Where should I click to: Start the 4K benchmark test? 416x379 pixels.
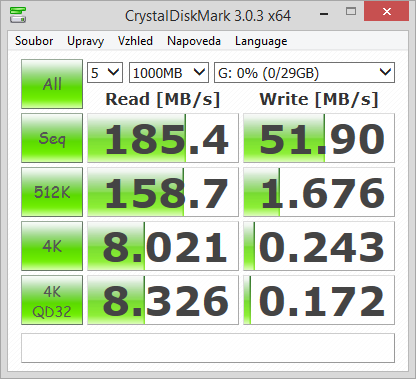tap(52, 246)
